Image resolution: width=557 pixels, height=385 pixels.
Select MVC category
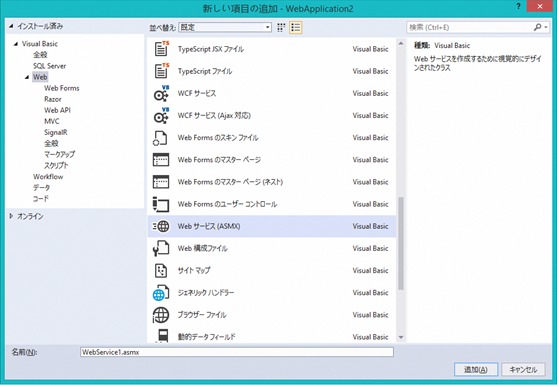pos(52,121)
